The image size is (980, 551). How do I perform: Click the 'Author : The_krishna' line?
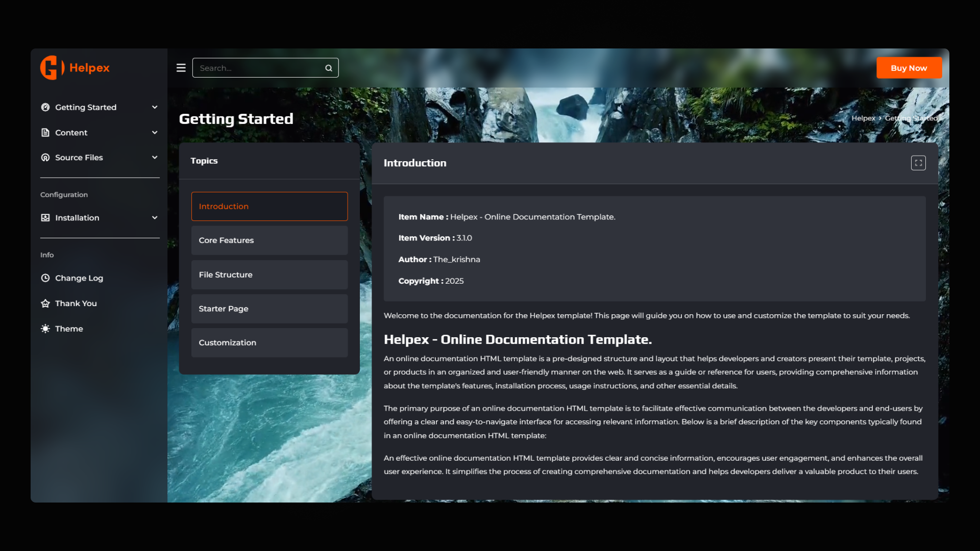tap(439, 260)
